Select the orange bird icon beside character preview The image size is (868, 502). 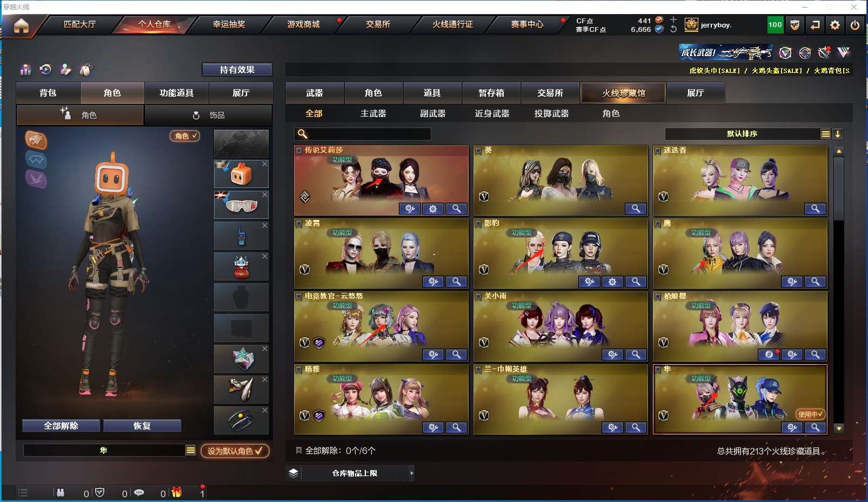point(36,140)
